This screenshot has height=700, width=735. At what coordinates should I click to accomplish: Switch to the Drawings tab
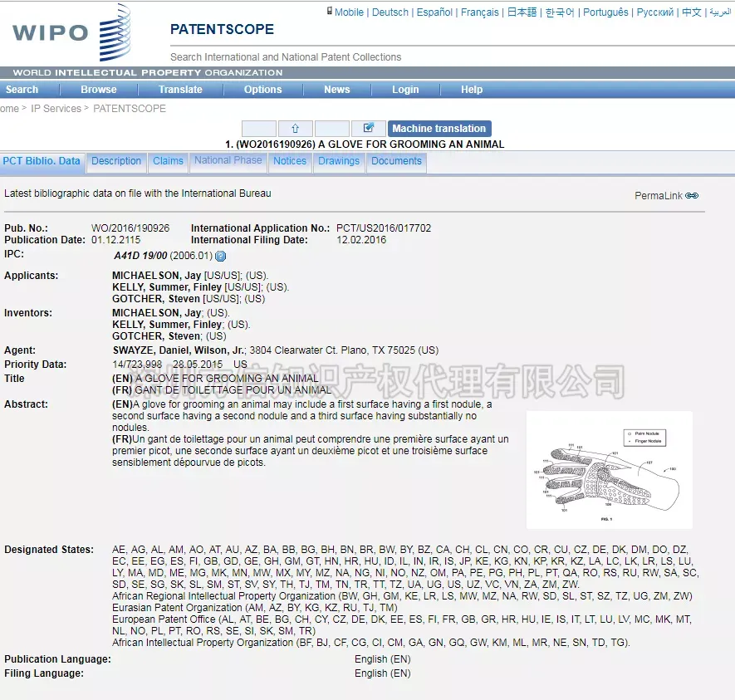pyautogui.click(x=339, y=162)
